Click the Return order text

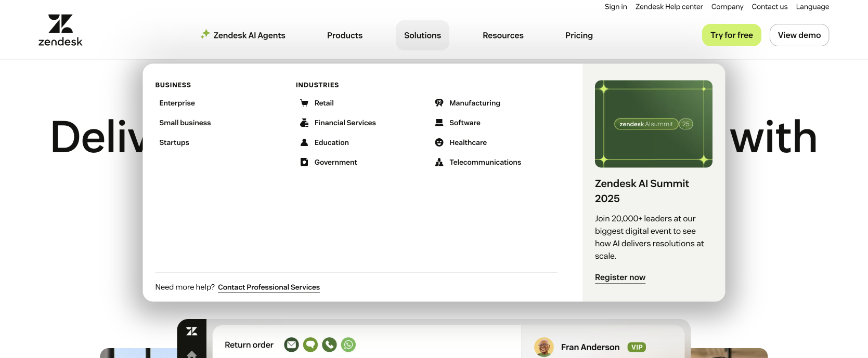pos(249,344)
